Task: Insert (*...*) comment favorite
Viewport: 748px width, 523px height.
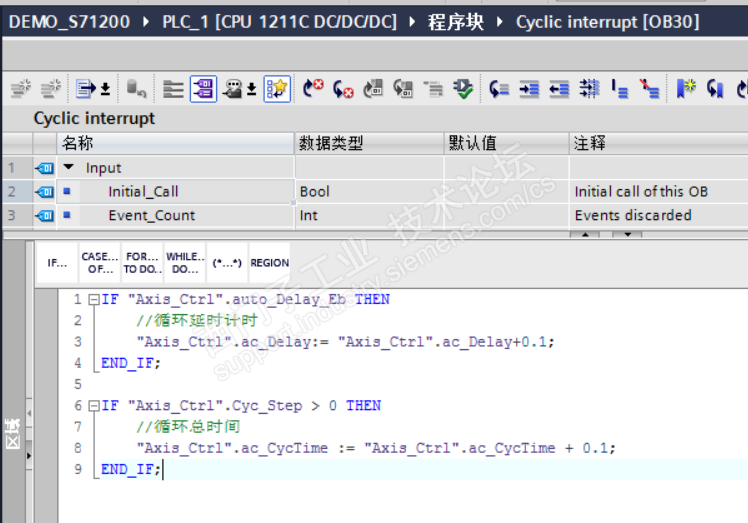Action: 227,263
